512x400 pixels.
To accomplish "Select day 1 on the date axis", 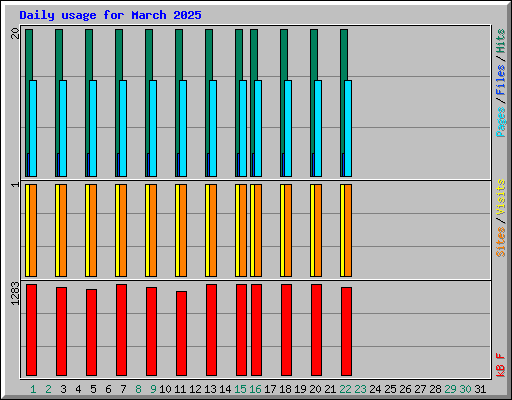I will pyautogui.click(x=33, y=389).
